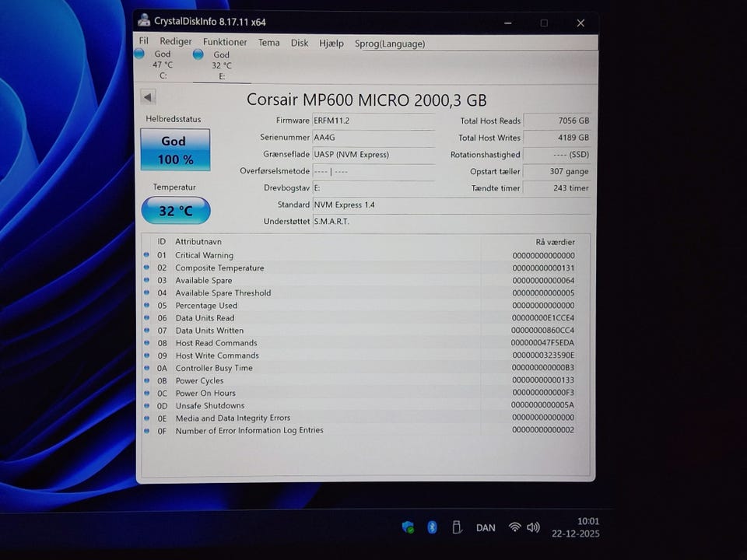This screenshot has height=560, width=747.
Task: Open the Hjælp menu
Action: pyautogui.click(x=331, y=44)
